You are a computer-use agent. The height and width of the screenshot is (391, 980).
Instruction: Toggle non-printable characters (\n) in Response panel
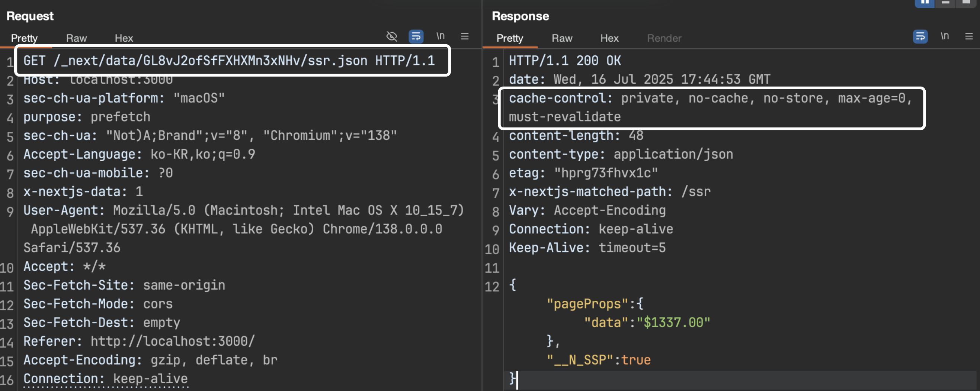pos(944,36)
